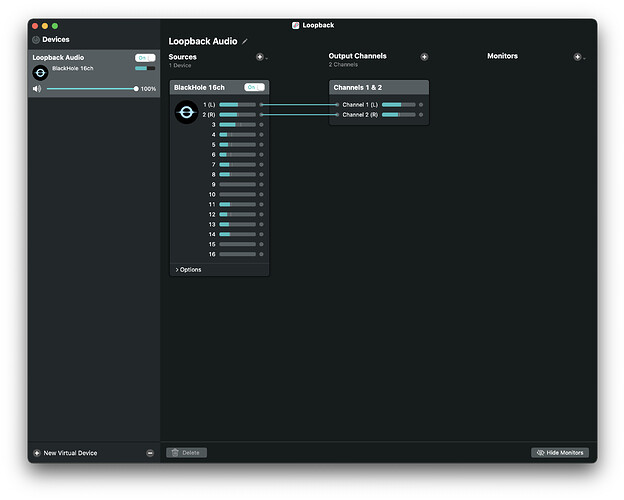624x500 pixels.
Task: Click the Monitors heading
Action: click(x=502, y=56)
